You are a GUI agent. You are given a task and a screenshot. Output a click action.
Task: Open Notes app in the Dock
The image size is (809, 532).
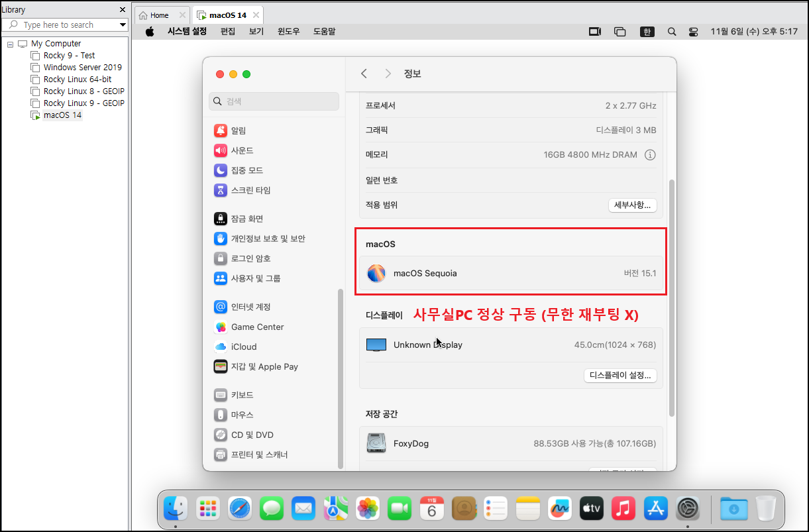528,508
